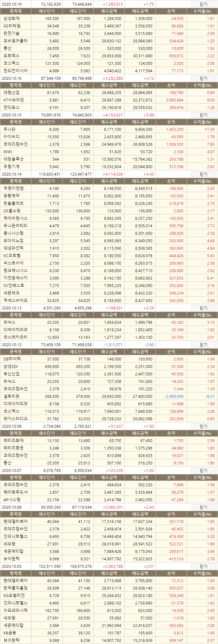Click 닫기 button for 2020.10.19
Viewport: 218px width, 644px height.
point(203,4)
